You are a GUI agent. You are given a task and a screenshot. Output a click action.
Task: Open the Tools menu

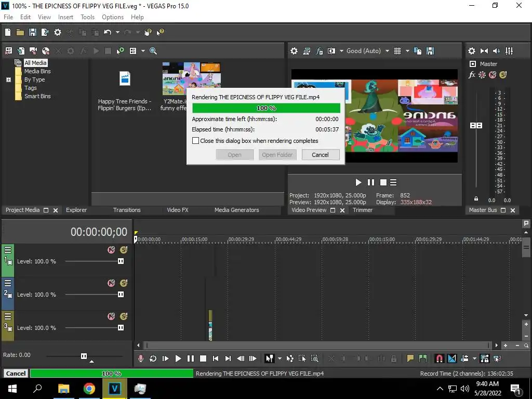click(x=87, y=17)
